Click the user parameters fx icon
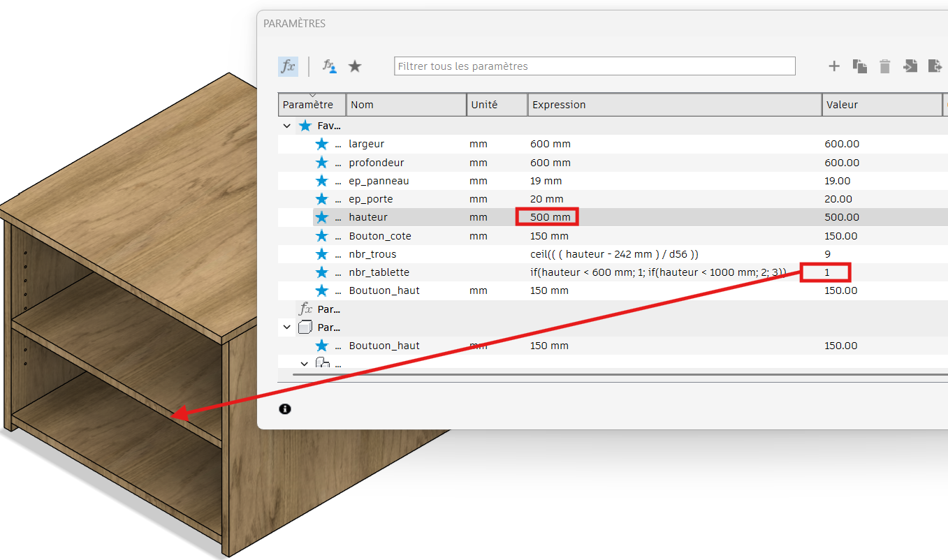Viewport: 948px width, 560px height. click(329, 66)
